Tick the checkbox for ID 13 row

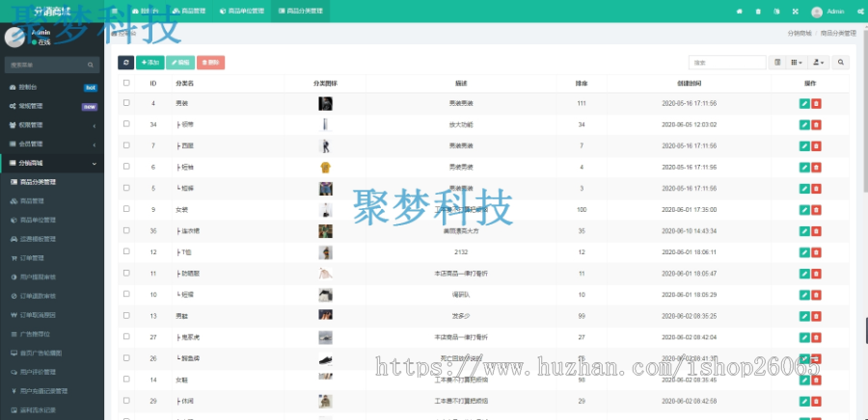point(126,316)
